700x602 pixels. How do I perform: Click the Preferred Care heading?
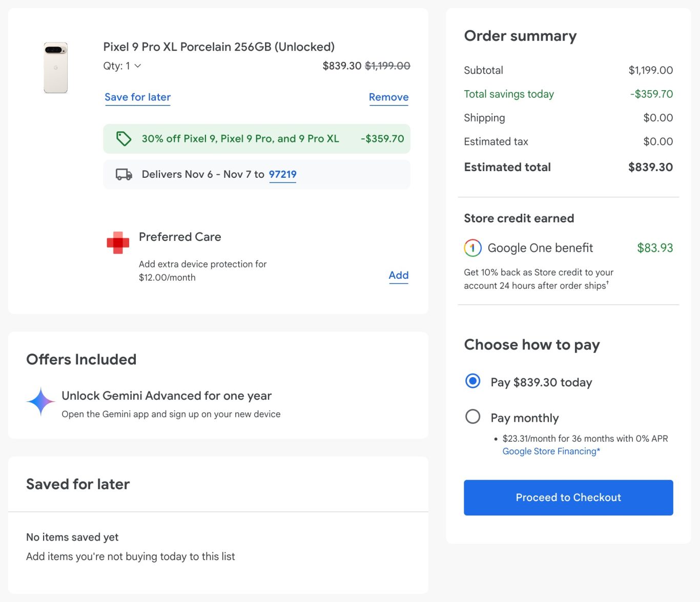[x=180, y=237]
